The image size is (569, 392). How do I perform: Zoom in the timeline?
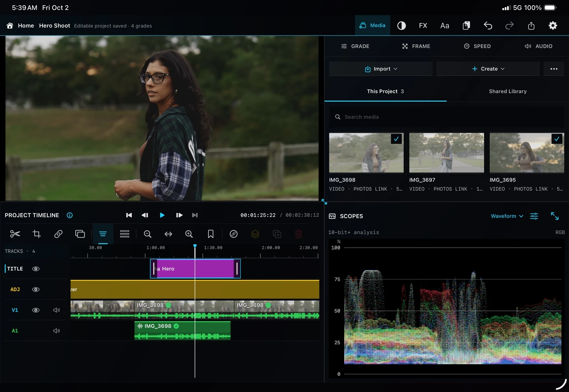tap(189, 234)
